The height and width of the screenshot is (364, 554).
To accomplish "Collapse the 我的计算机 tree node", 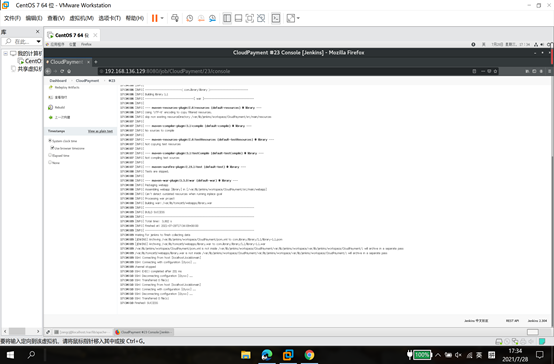I will (6, 53).
